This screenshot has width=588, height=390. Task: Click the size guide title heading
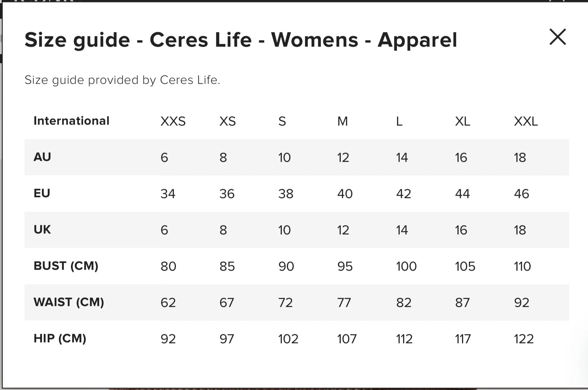click(241, 40)
